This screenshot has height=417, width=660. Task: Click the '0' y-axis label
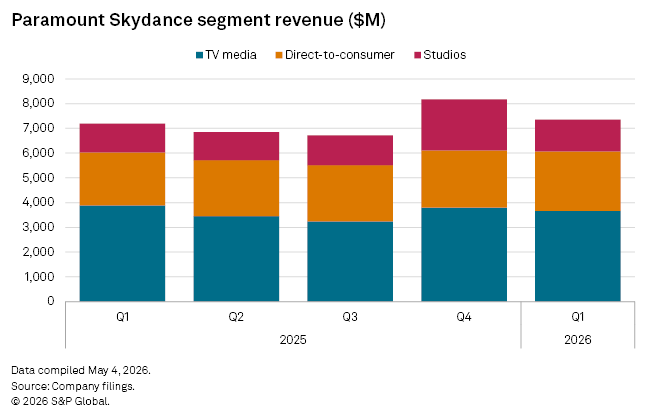(51, 301)
